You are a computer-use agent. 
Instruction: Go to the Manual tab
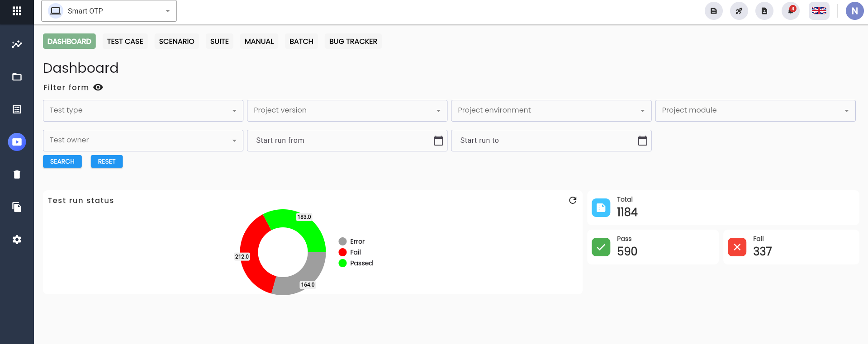click(259, 41)
